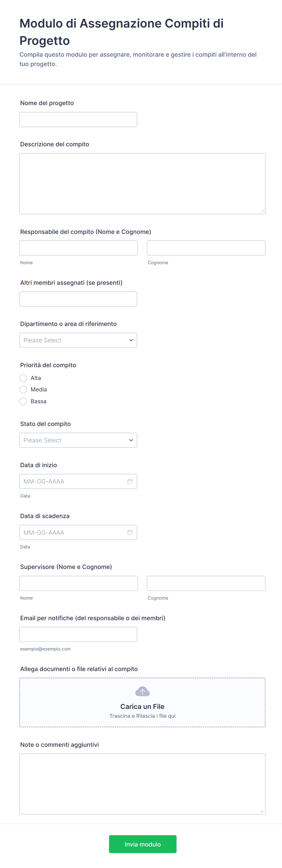Focus Altri membri assegnati text field
This screenshot has width=282, height=868.
pyautogui.click(x=78, y=299)
